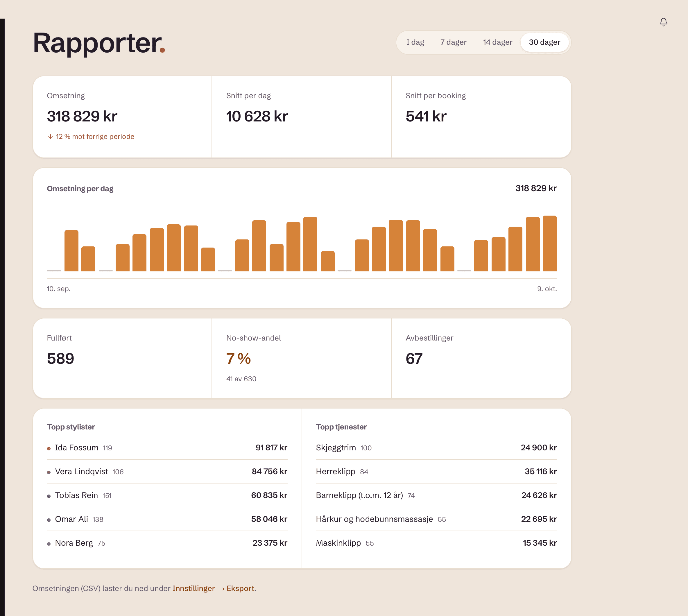
Task: Select Tobias Rein in Topp stylister
Action: click(167, 495)
